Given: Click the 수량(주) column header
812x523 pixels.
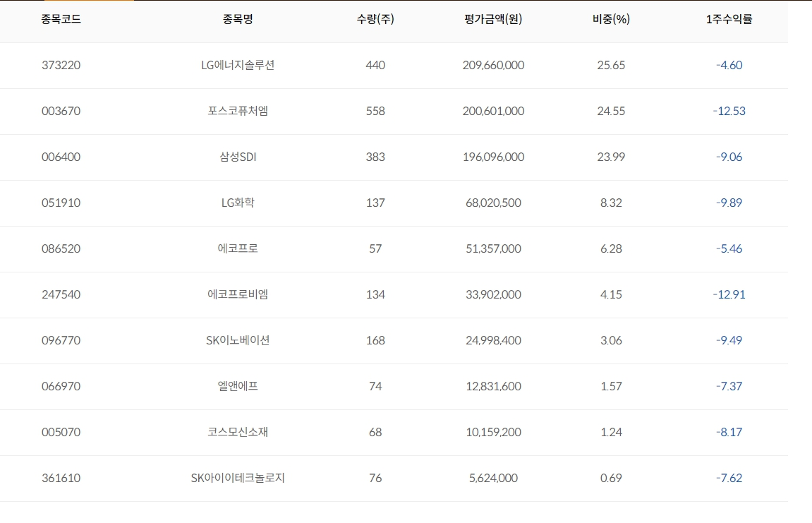Looking at the screenshot, I should [375, 20].
